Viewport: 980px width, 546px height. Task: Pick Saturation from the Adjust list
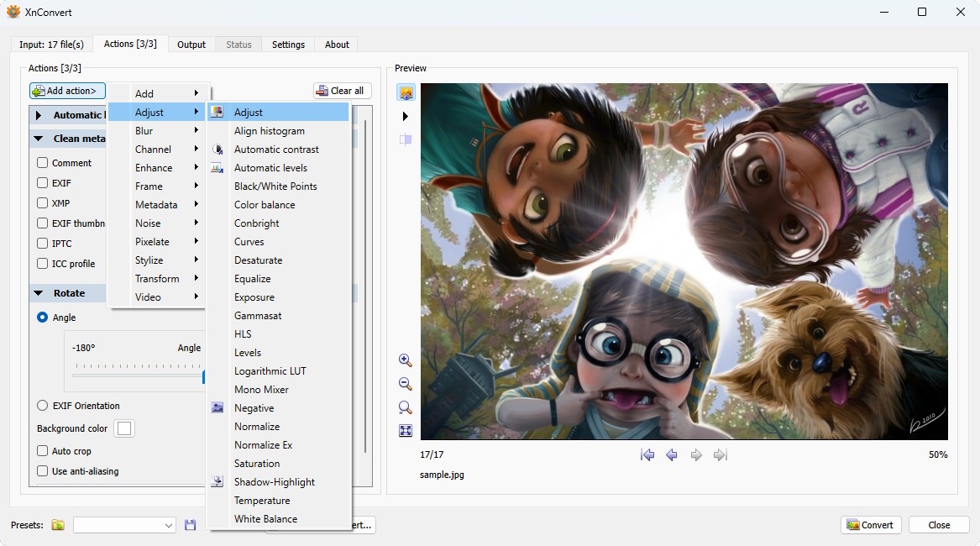279,464
